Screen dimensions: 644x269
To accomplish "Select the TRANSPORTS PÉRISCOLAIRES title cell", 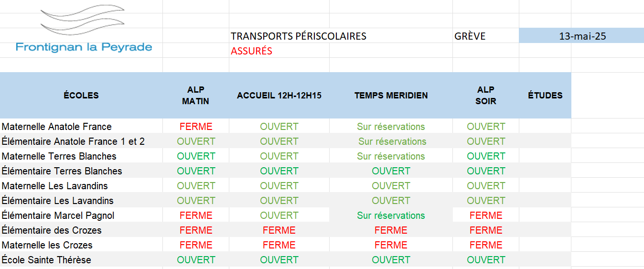I will [x=299, y=36].
